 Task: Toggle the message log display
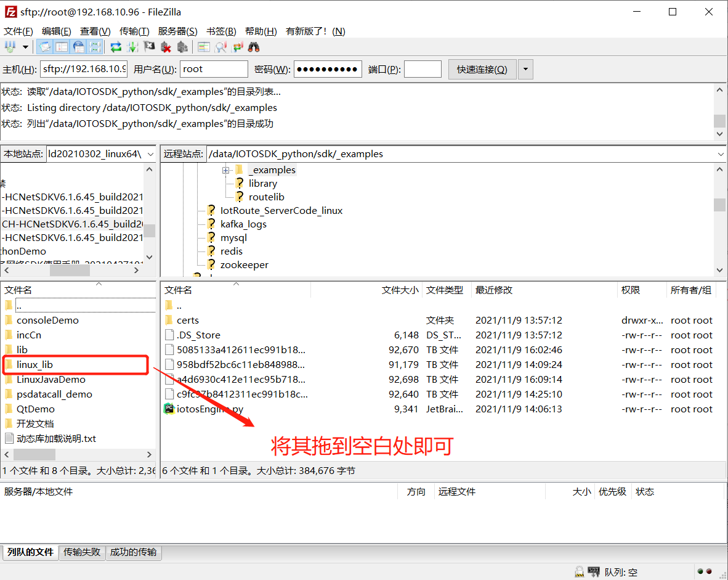[45, 47]
